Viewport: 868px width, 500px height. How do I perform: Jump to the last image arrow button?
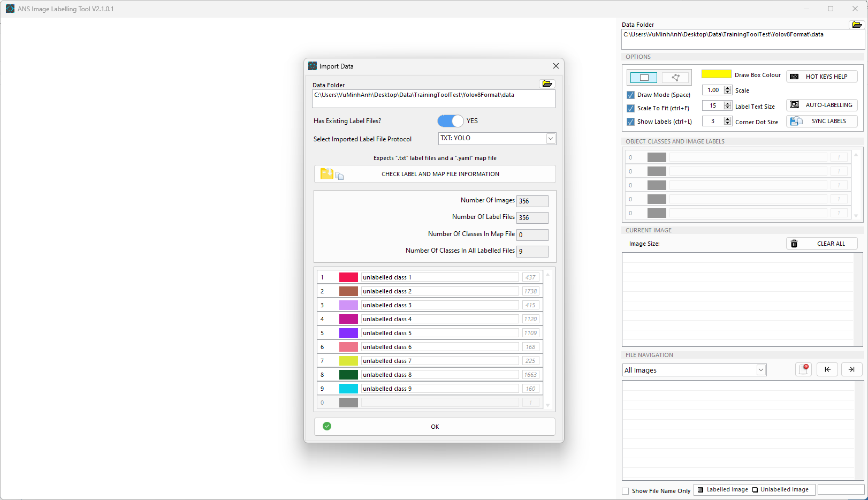point(851,369)
